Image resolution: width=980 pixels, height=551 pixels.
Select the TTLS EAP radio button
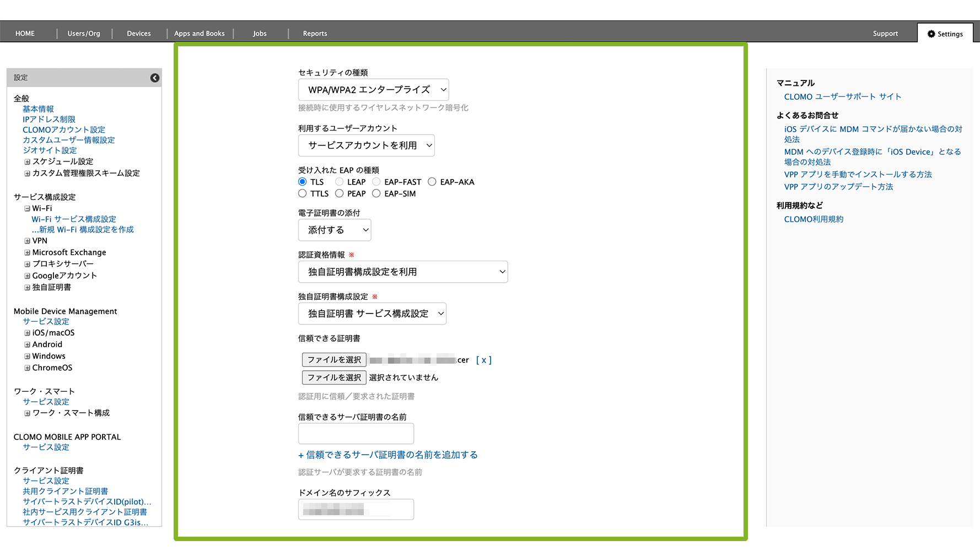(x=303, y=193)
